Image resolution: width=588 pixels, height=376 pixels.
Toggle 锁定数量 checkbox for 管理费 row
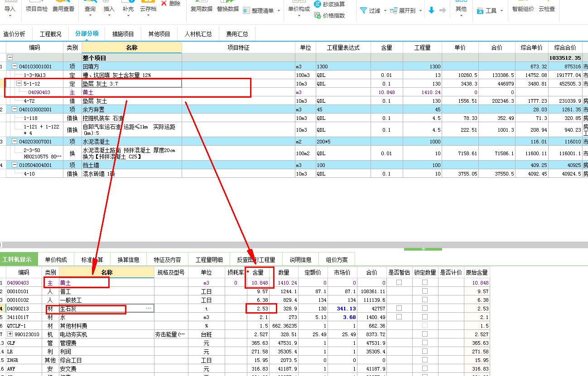point(425,343)
